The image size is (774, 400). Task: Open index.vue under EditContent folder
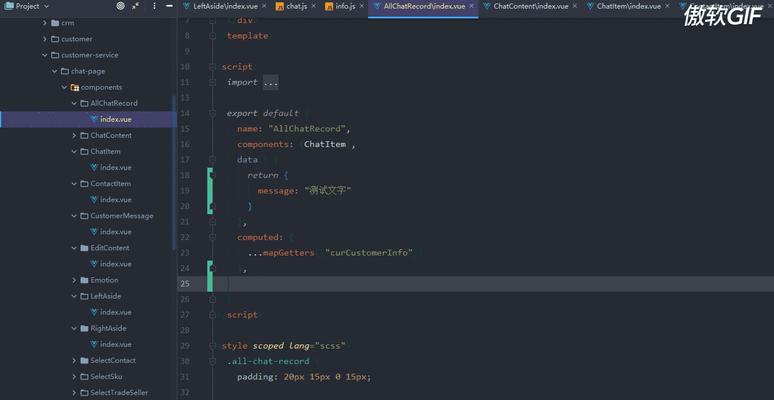coord(116,264)
